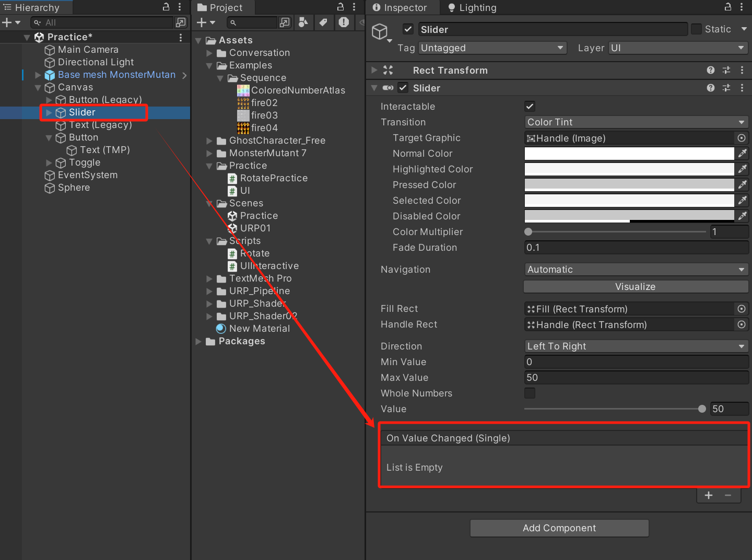Open Fill Rect object picker circle
The width and height of the screenshot is (752, 560).
(x=742, y=309)
